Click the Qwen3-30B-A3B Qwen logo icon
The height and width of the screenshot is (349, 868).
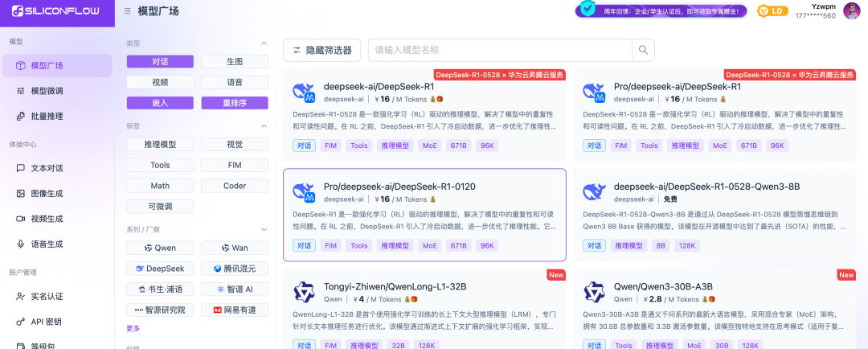[x=594, y=292]
